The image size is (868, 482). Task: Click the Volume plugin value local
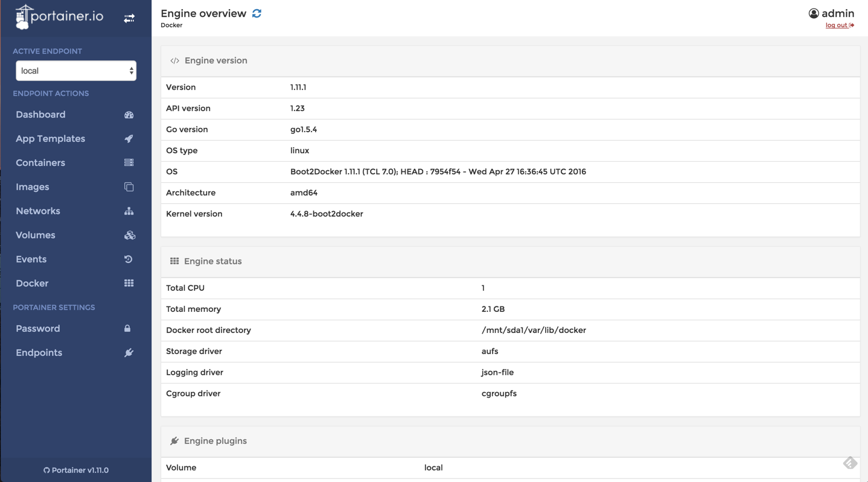coord(433,468)
